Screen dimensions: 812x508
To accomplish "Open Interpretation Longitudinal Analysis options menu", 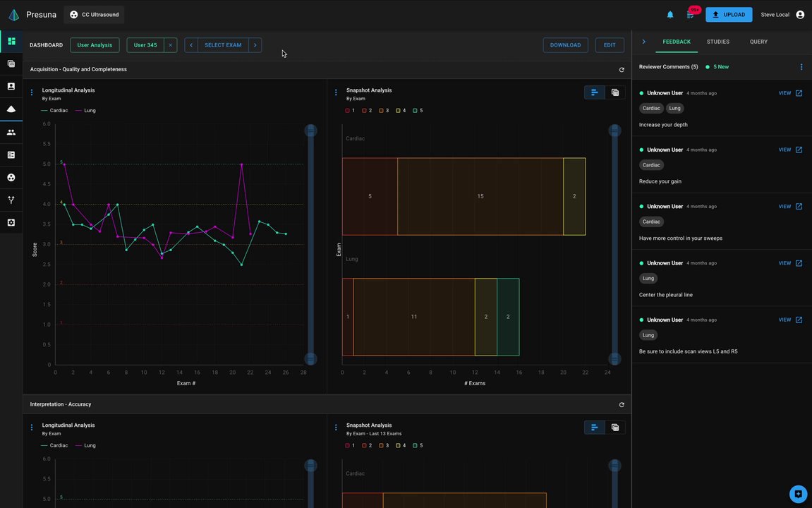I will [32, 428].
